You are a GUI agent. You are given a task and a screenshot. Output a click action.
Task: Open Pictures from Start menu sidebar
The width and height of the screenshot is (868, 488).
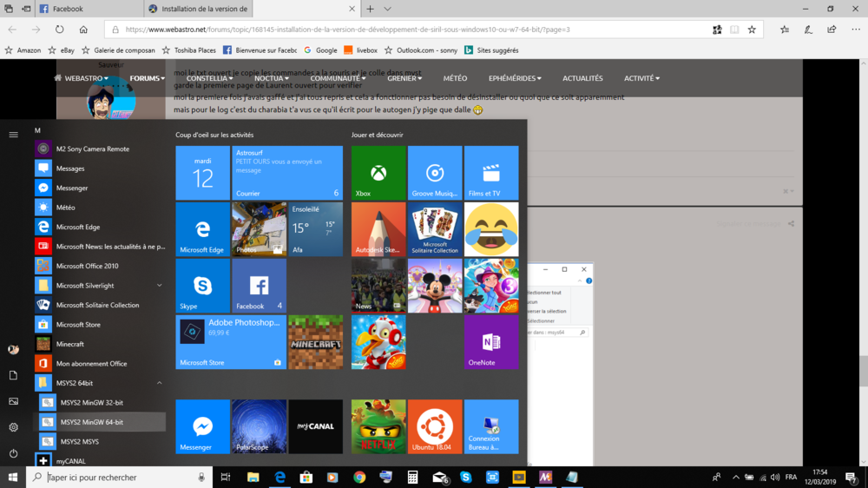pyautogui.click(x=13, y=401)
